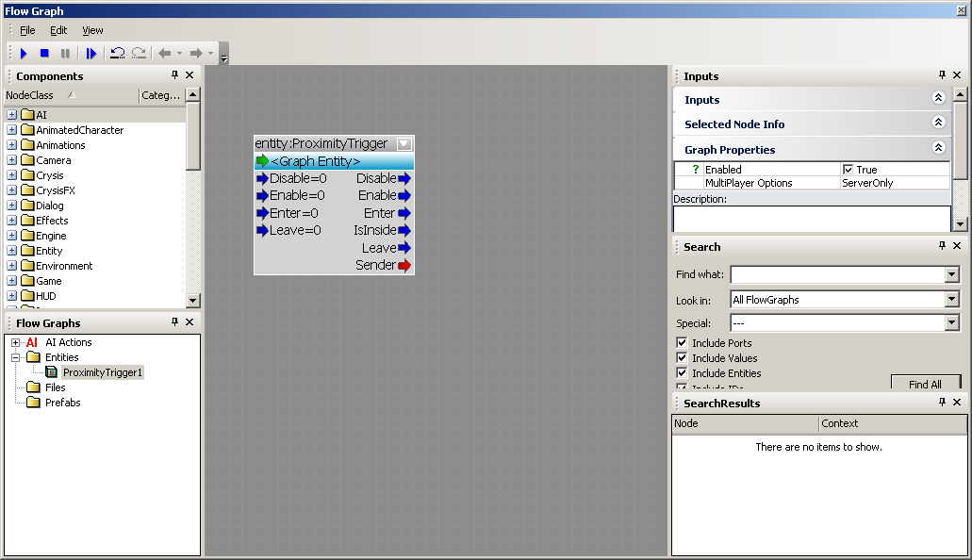The height and width of the screenshot is (560, 972).
Task: Click the Enter=0 input port arrow
Action: tap(262, 213)
